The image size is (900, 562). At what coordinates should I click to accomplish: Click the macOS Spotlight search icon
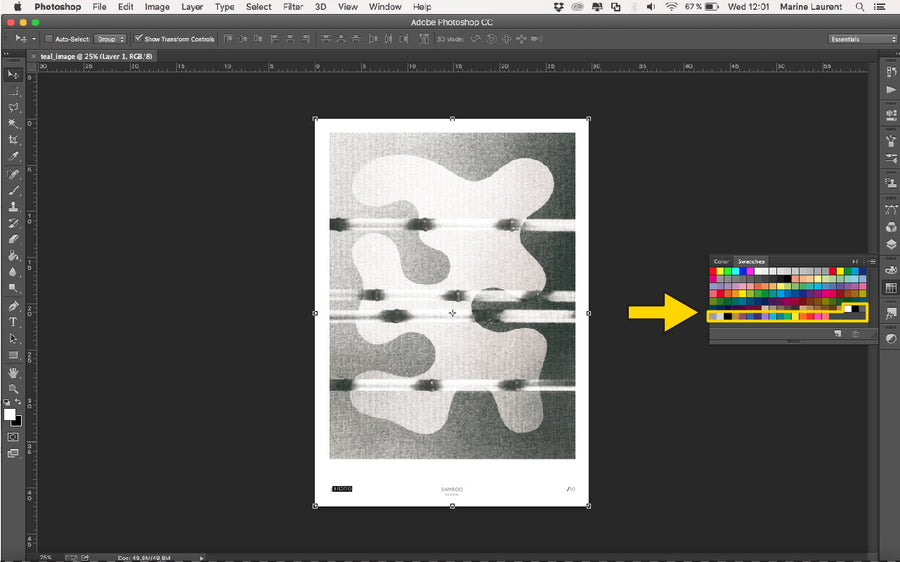coord(859,7)
